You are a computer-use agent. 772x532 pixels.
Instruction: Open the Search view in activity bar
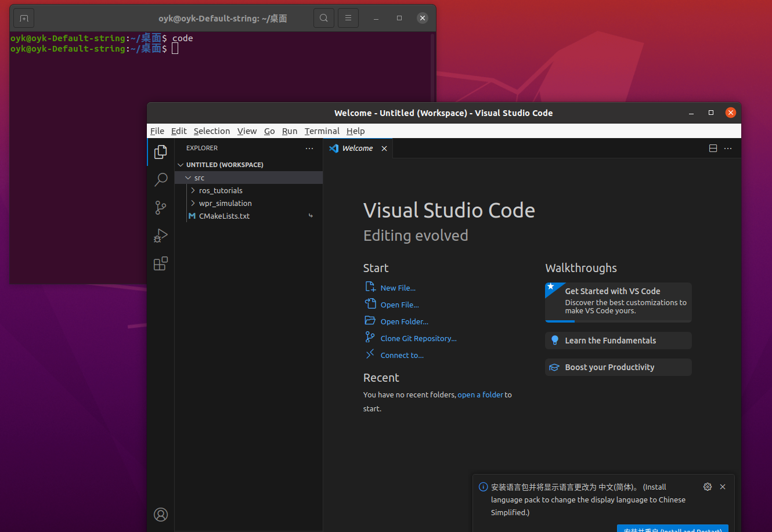(x=161, y=180)
